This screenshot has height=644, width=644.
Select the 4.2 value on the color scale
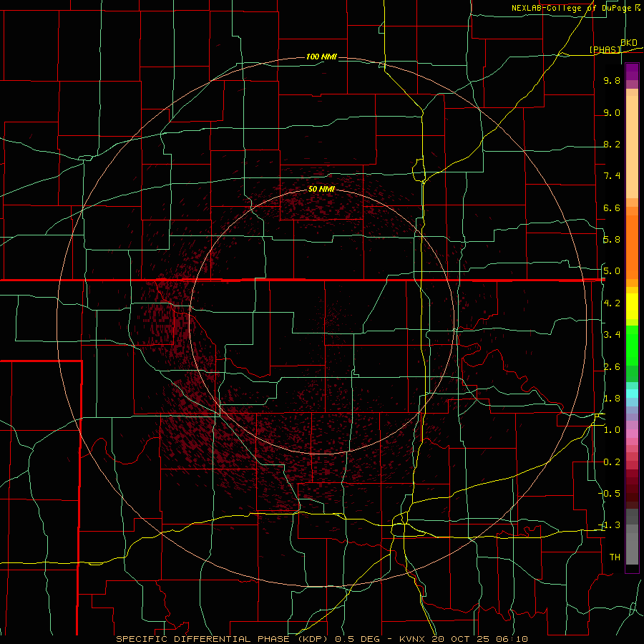coord(612,303)
